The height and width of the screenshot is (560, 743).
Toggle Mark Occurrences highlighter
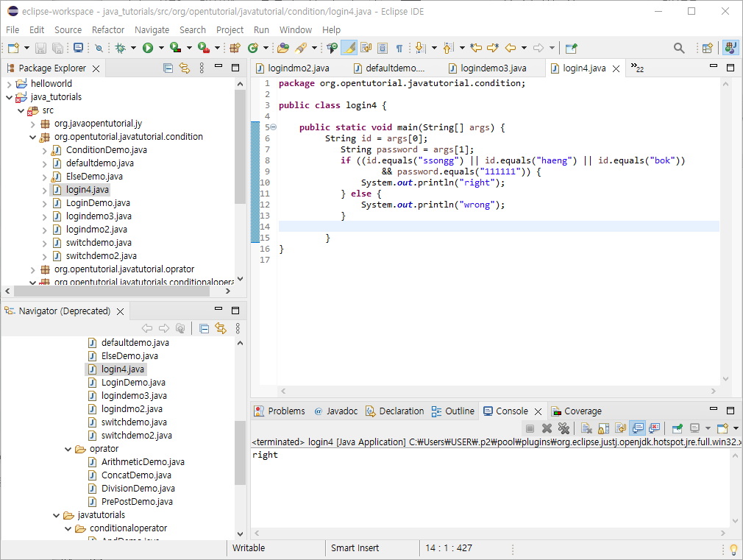tap(349, 48)
